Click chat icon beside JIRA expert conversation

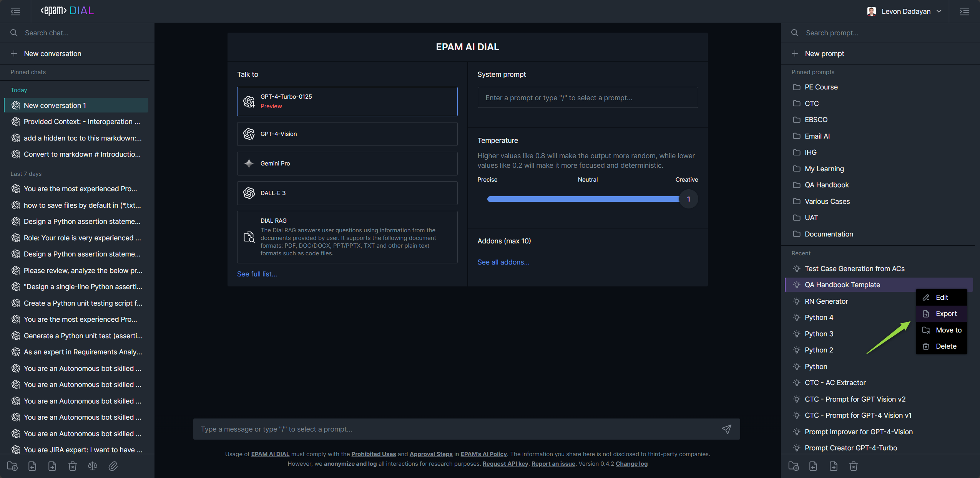(16, 450)
